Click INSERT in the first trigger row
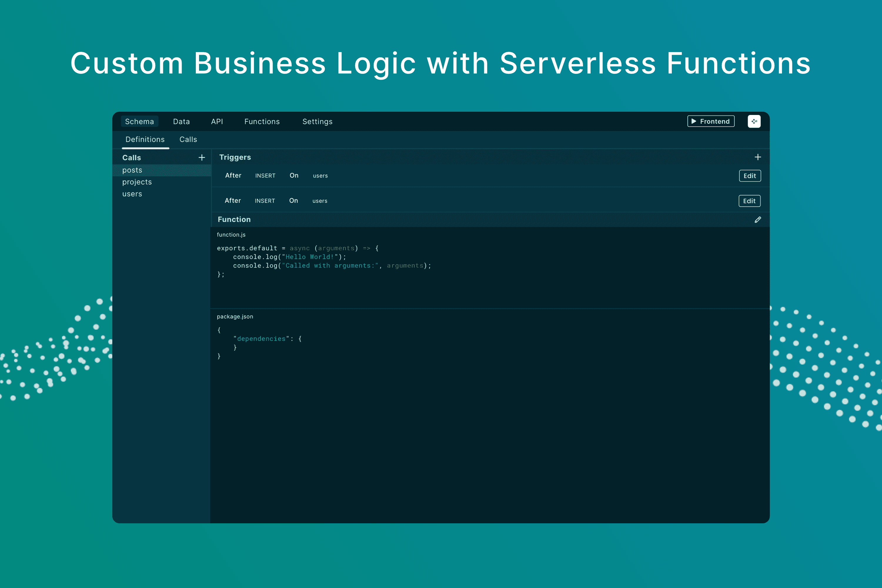The image size is (882, 588). (265, 176)
